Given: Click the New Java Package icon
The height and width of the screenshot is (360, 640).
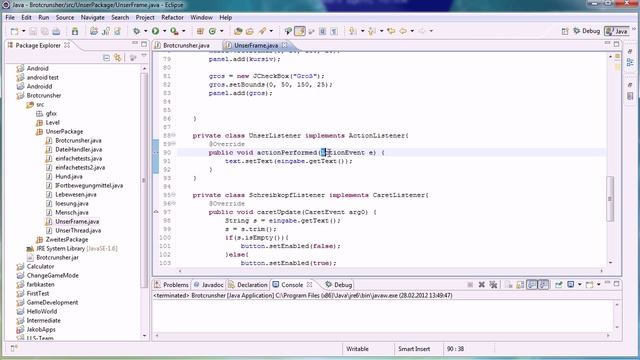Looking at the screenshot, I should click(x=200, y=31).
